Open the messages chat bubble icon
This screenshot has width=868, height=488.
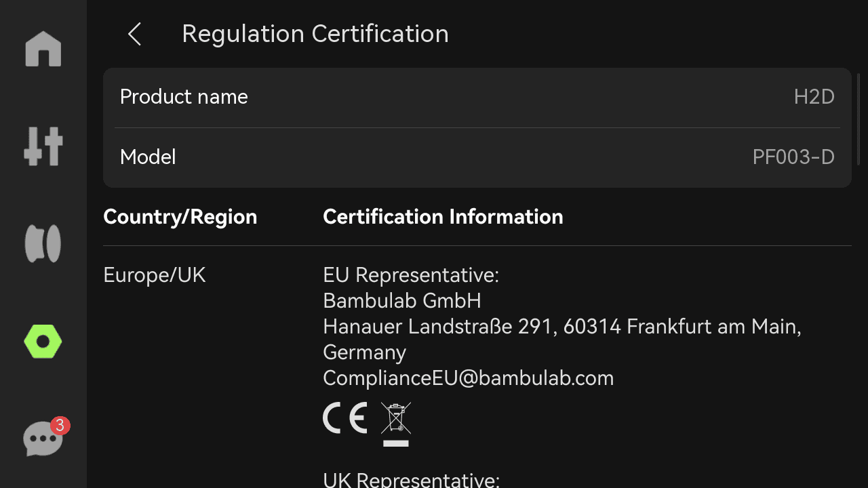43,439
